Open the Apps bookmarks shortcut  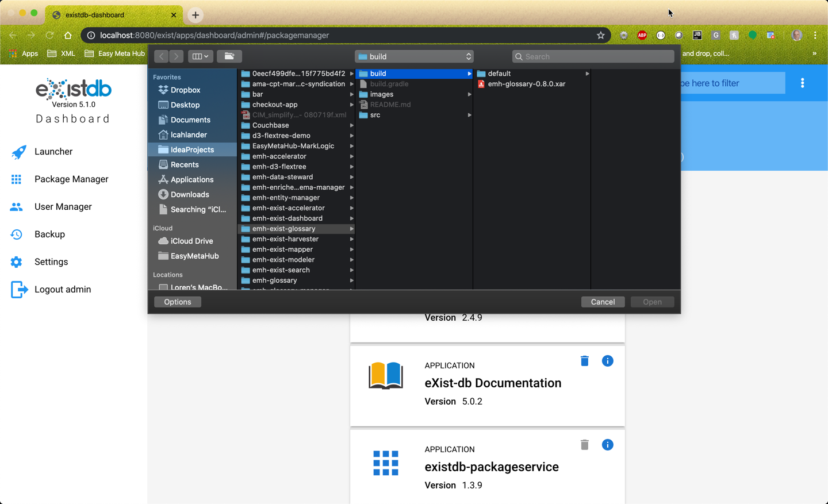[x=24, y=53]
